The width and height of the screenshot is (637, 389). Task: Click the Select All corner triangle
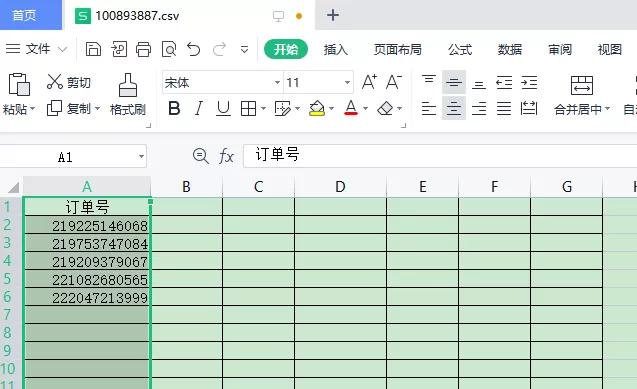[x=13, y=187]
